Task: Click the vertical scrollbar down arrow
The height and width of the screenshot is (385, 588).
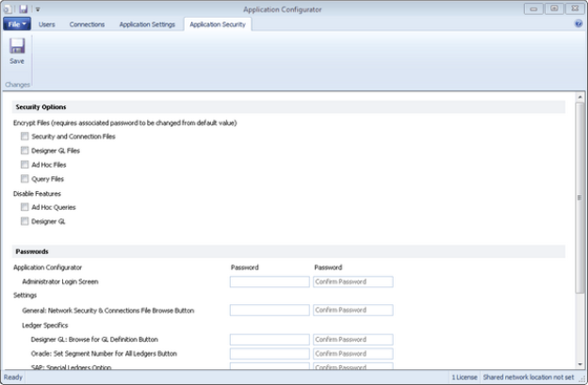Action: 582,365
